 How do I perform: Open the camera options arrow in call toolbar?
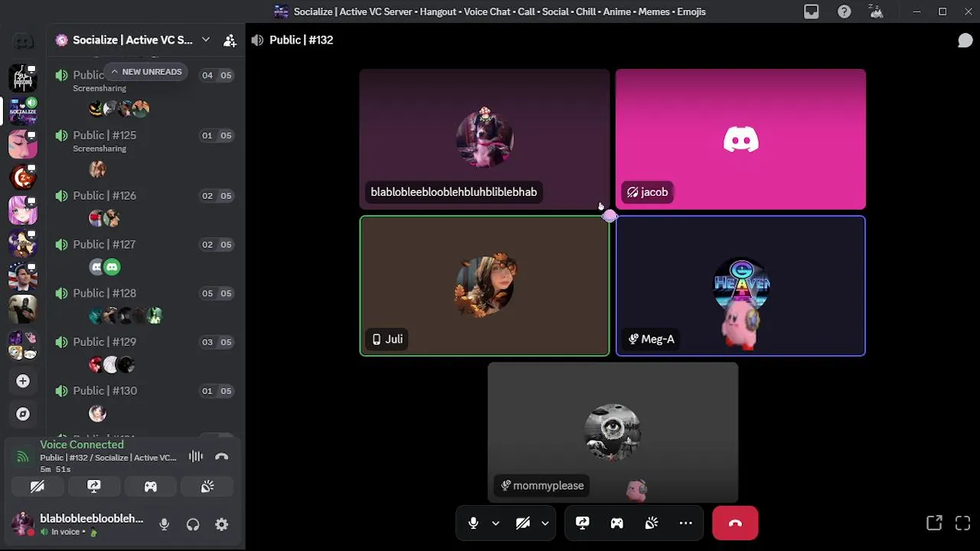545,523
